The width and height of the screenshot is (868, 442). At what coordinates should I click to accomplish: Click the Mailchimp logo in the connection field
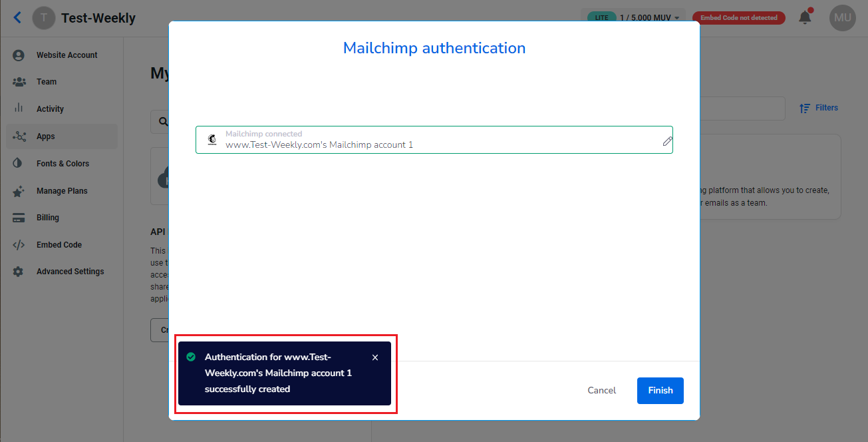tap(212, 139)
